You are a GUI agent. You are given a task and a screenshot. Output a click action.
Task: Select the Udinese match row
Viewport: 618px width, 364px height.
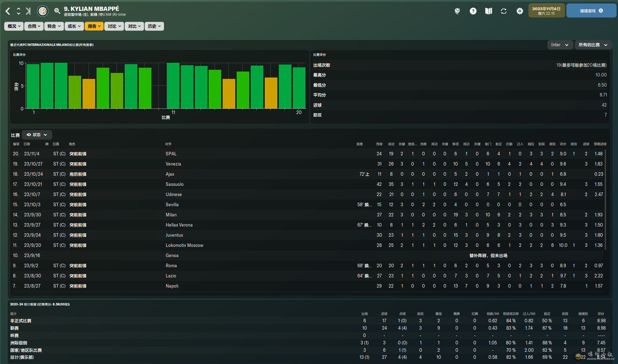pyautogui.click(x=308, y=195)
